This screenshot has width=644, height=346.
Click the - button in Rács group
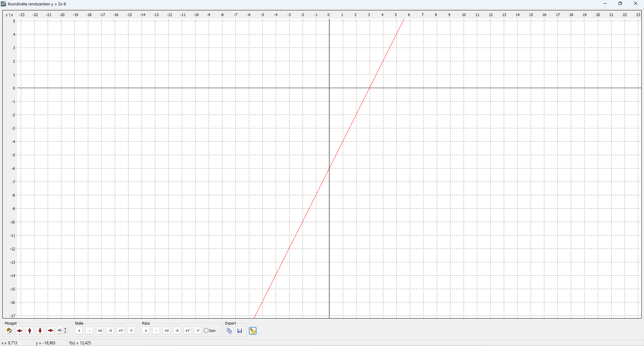pos(156,331)
